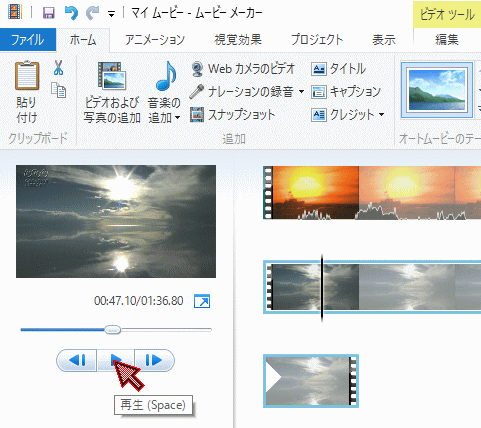
Task: Open the 視覚効果 tab
Action: tap(238, 40)
